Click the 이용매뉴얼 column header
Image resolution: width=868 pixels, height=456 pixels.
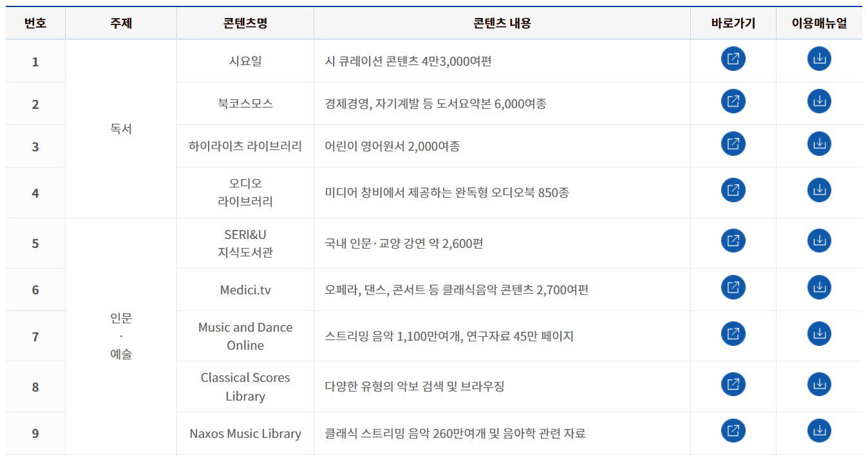819,22
